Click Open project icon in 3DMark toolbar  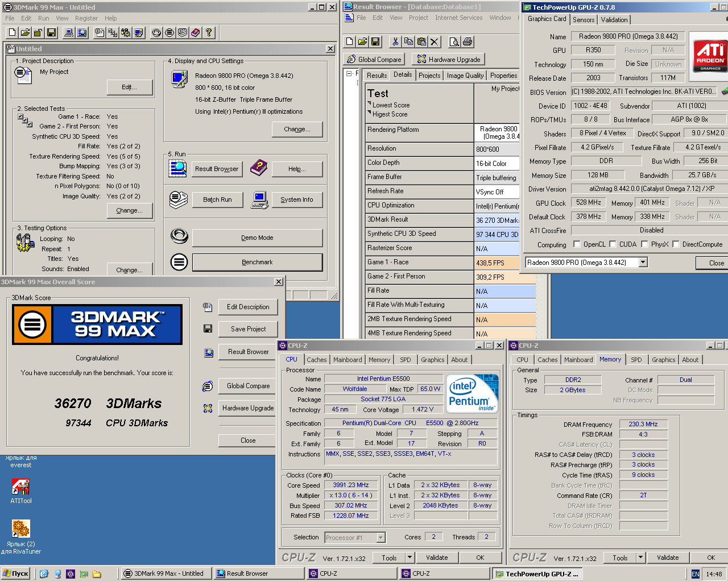tap(25, 32)
